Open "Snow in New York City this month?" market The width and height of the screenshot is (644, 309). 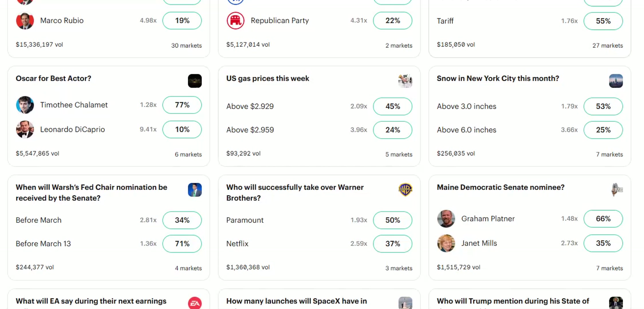(498, 78)
